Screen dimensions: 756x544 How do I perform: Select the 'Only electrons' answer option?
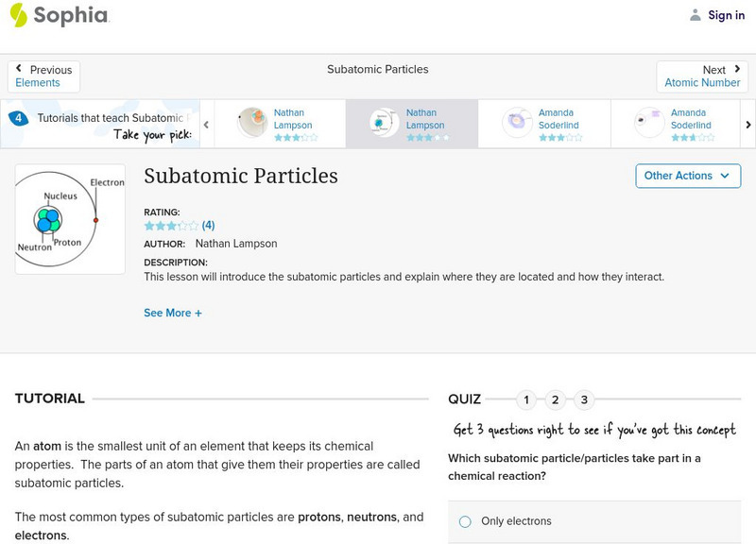465,521
